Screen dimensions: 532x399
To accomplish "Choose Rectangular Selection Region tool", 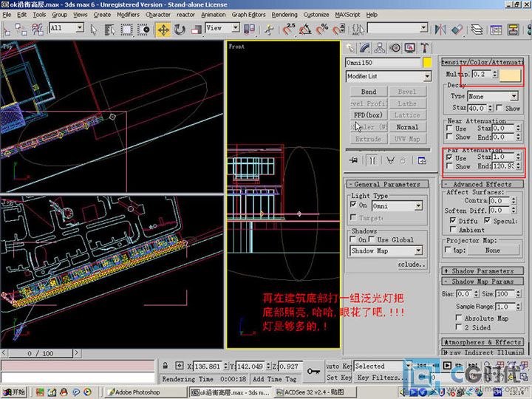I will (127, 30).
